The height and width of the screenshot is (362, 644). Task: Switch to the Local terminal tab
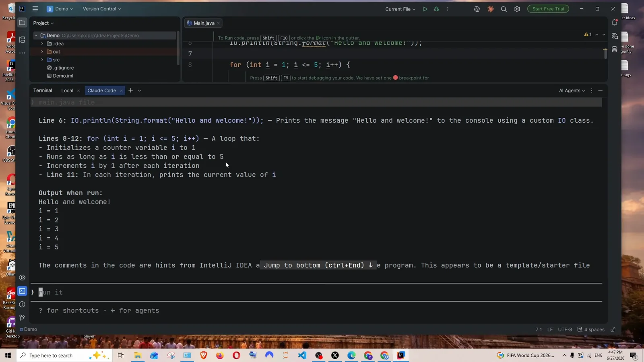tap(67, 90)
